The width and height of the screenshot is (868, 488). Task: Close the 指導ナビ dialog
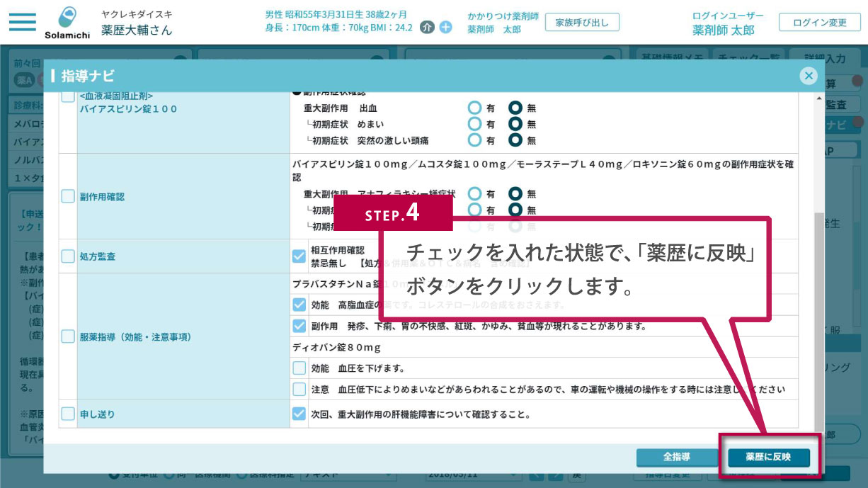[x=808, y=76]
